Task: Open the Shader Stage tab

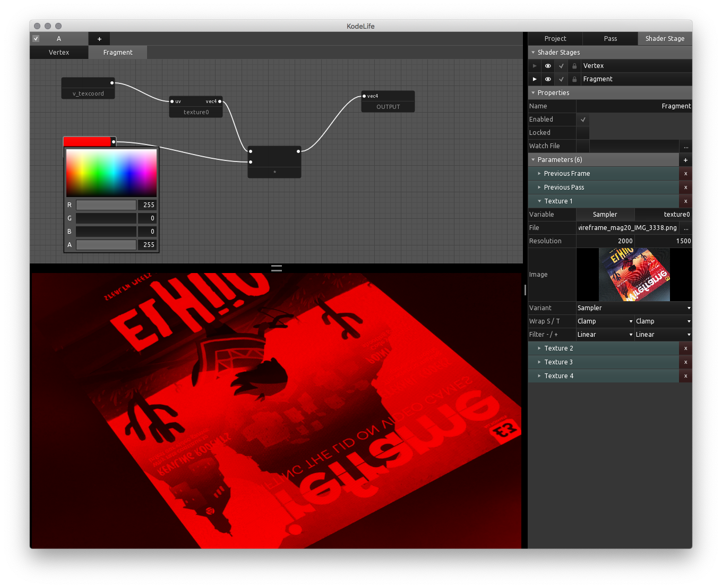Action: [x=665, y=39]
